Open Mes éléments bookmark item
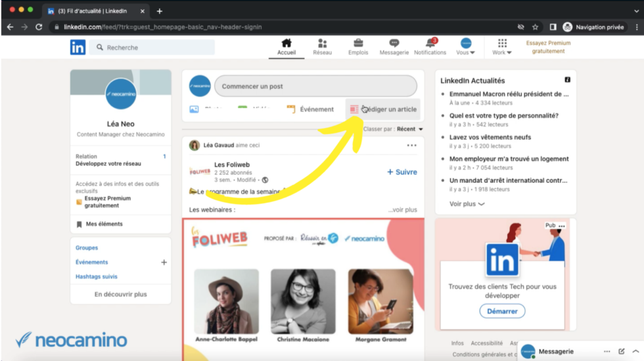The image size is (644, 361). tap(99, 224)
